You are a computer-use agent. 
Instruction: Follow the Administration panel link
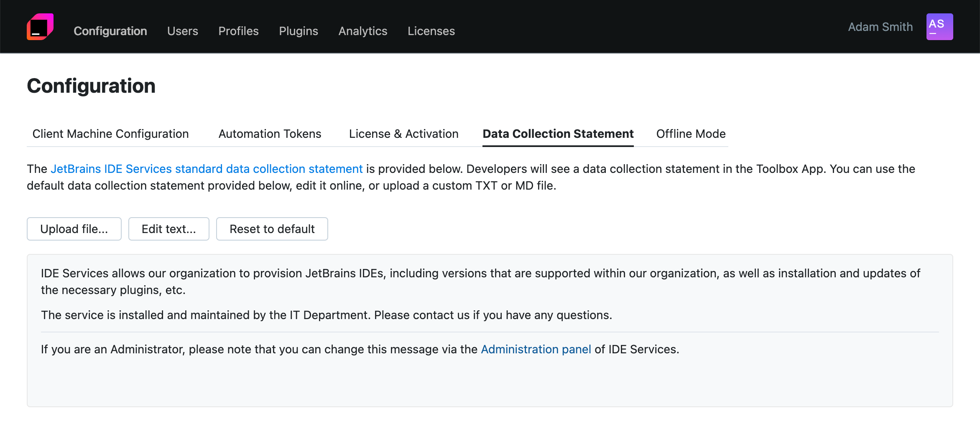click(536, 349)
